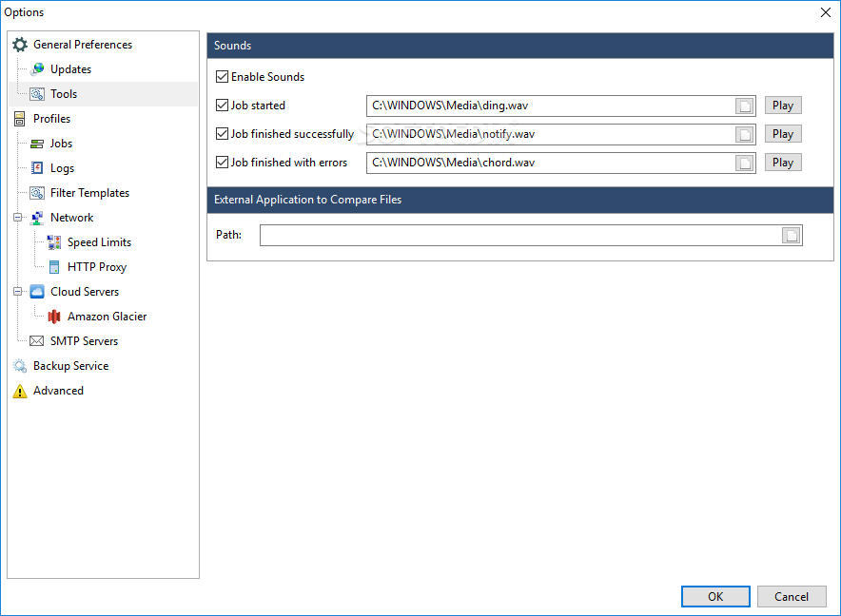Click the Filter Templates icon
The image size is (841, 616).
coord(37,192)
